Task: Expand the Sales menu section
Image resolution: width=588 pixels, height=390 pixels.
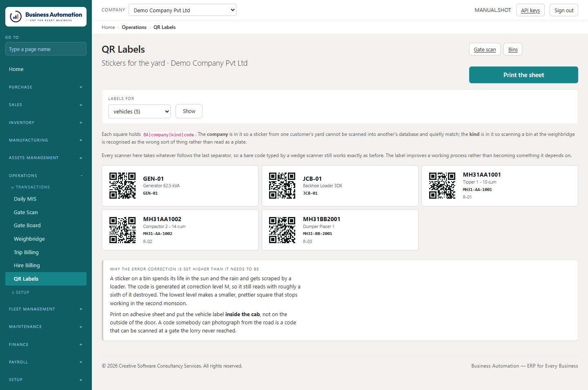Action: [46, 105]
